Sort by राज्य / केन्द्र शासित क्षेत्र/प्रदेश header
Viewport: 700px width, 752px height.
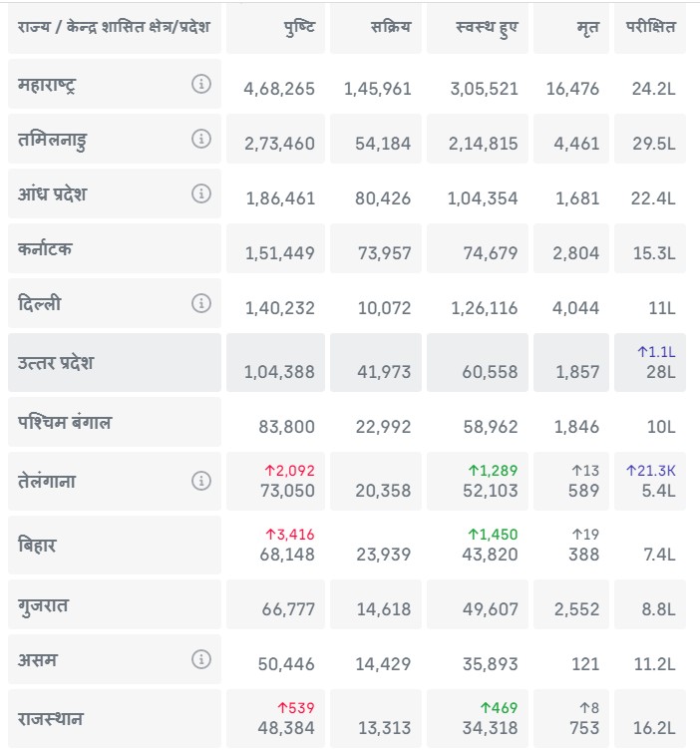(x=114, y=27)
